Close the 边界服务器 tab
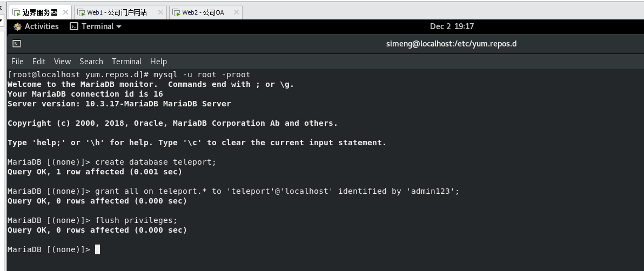Viewport: 644px width, 271px height. click(65, 12)
